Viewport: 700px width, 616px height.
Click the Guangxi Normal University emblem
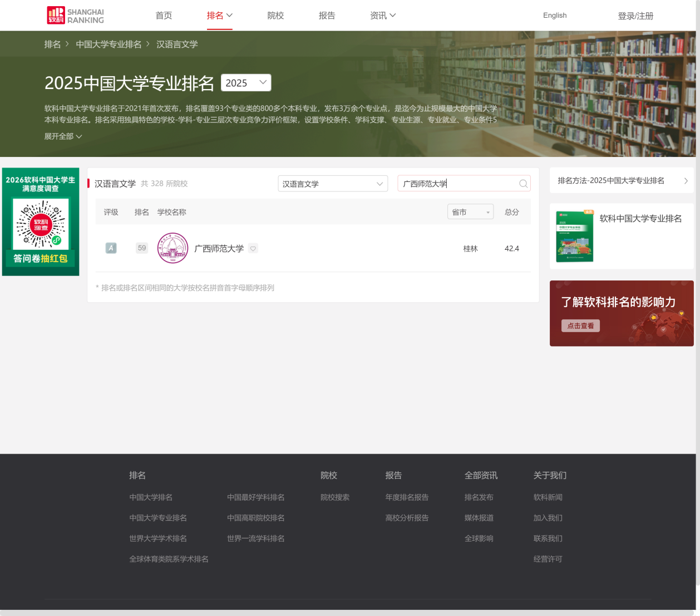point(172,248)
